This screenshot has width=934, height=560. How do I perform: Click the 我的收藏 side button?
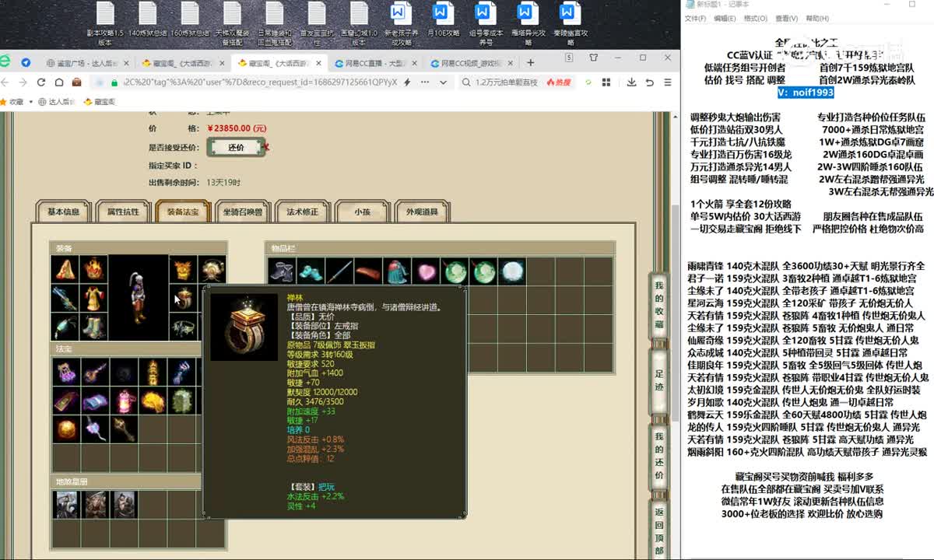(659, 304)
